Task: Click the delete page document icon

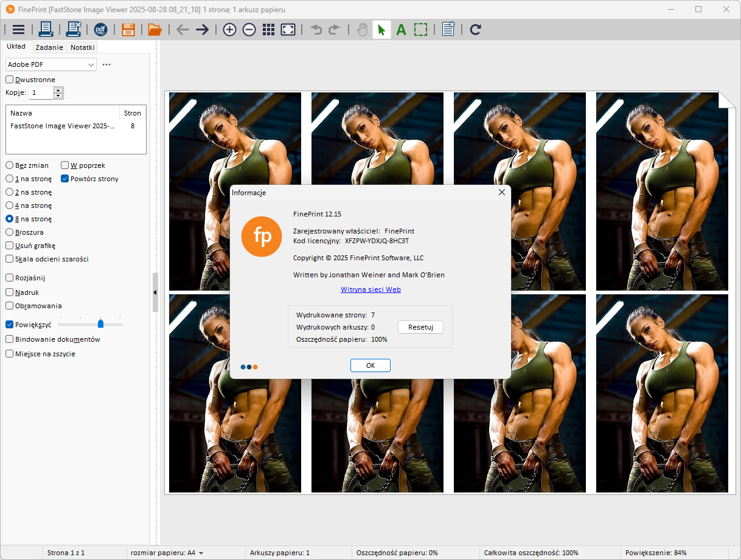Action: click(x=448, y=29)
